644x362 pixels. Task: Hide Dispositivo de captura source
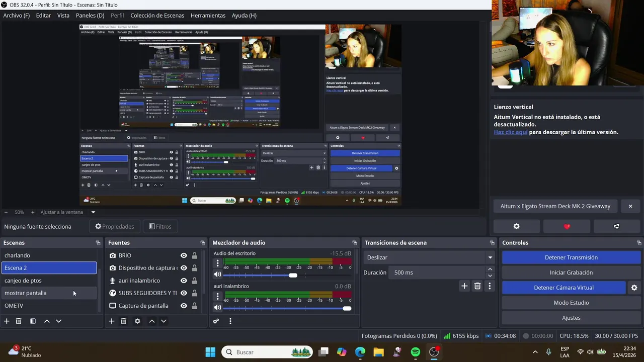click(184, 268)
